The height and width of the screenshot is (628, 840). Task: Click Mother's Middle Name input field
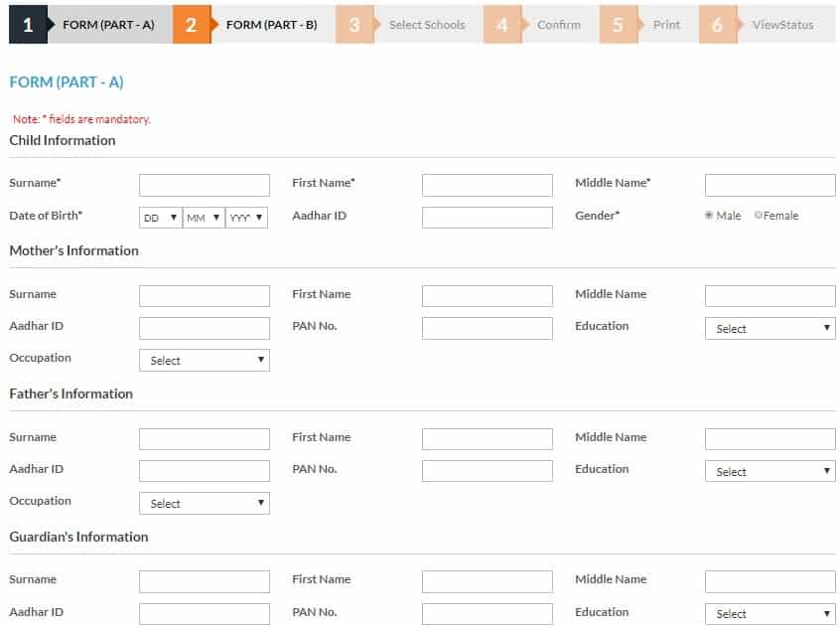[x=770, y=296]
